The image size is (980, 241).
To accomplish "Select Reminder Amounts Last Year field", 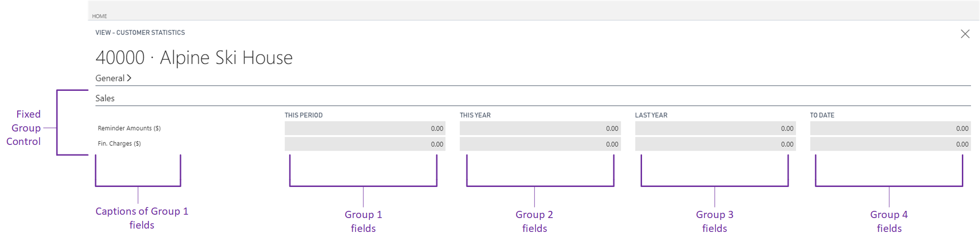I will coord(715,128).
